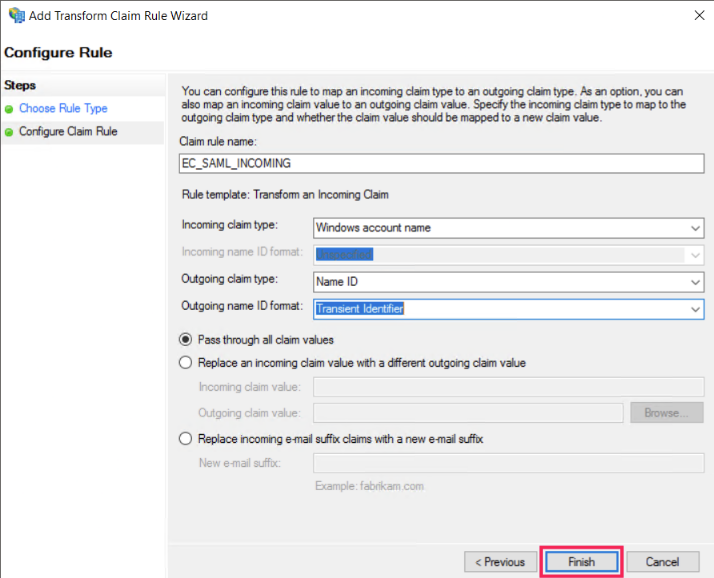Click the Claim rule name text field
The width and height of the screenshot is (714, 578).
[440, 163]
